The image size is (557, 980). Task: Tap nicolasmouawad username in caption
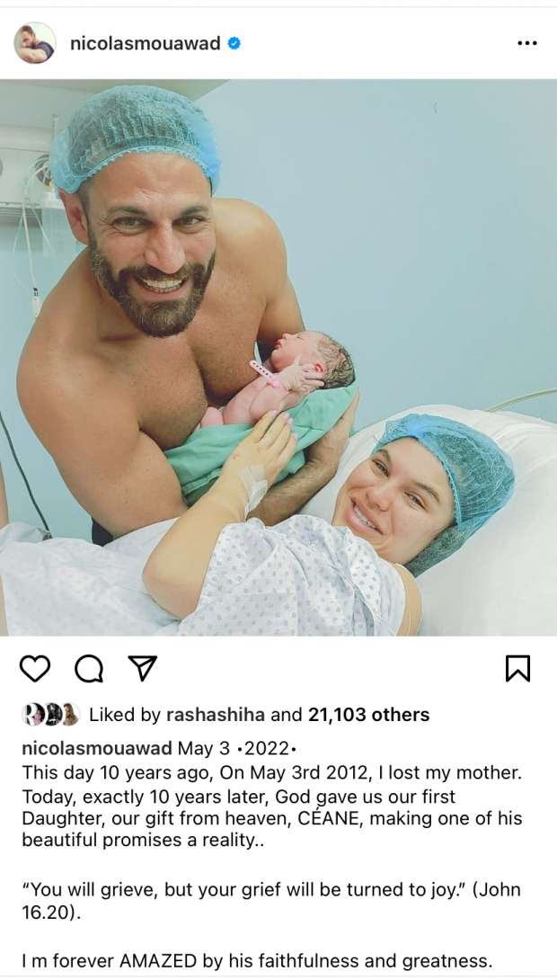click(x=97, y=748)
